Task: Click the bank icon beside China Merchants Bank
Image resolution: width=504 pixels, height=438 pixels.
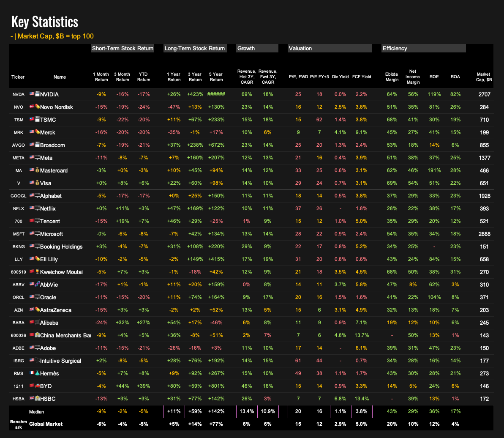Action: click(37, 335)
